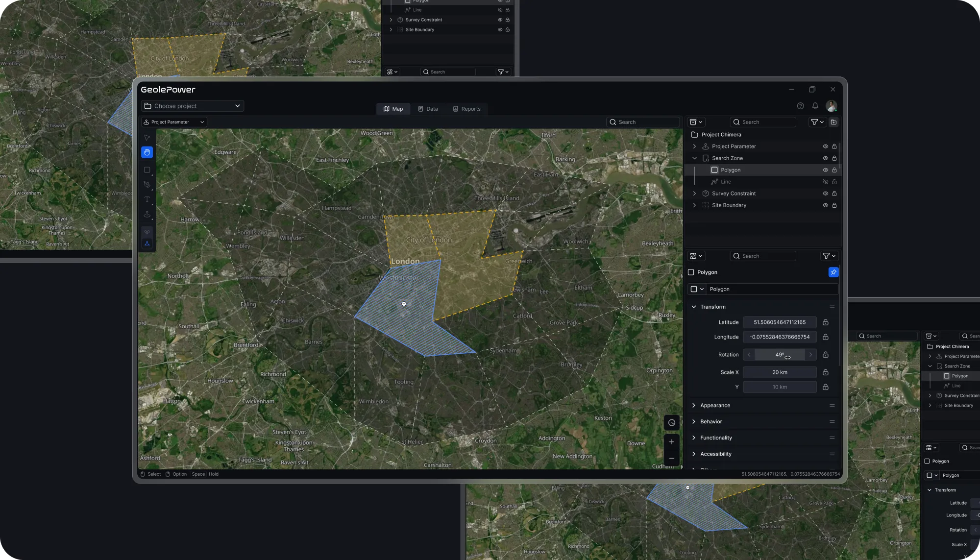The image size is (980, 560).
Task: Select the arrow pointer tool
Action: [x=147, y=138]
